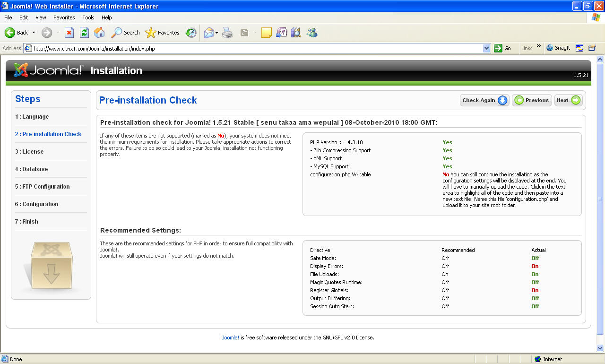Viewport: 605px width, 364px height.
Task: Open the Search pane from the toolbar
Action: click(126, 33)
